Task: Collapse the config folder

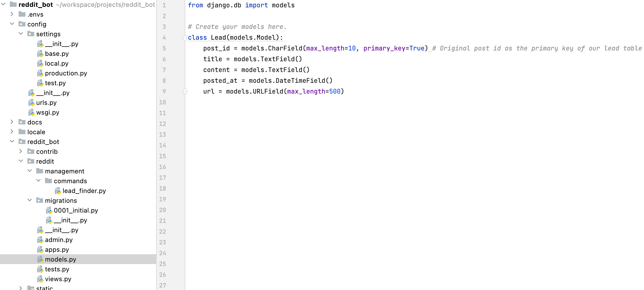Action: coord(12,24)
